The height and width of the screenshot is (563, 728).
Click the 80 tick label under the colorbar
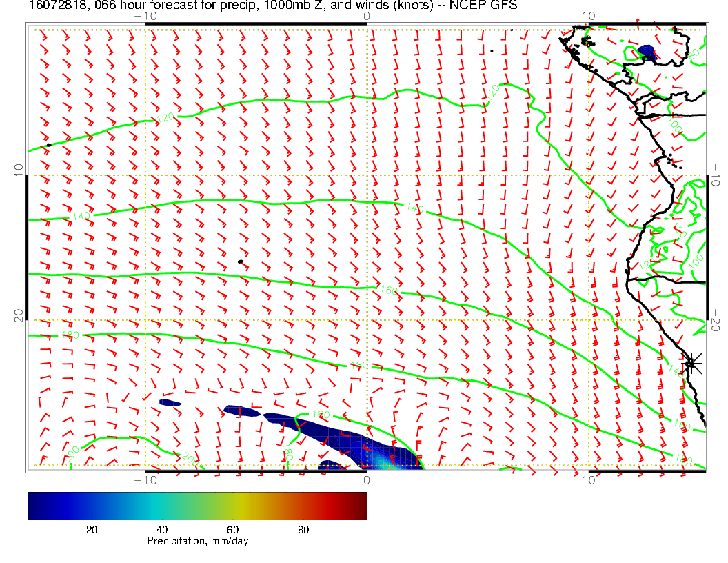click(303, 529)
